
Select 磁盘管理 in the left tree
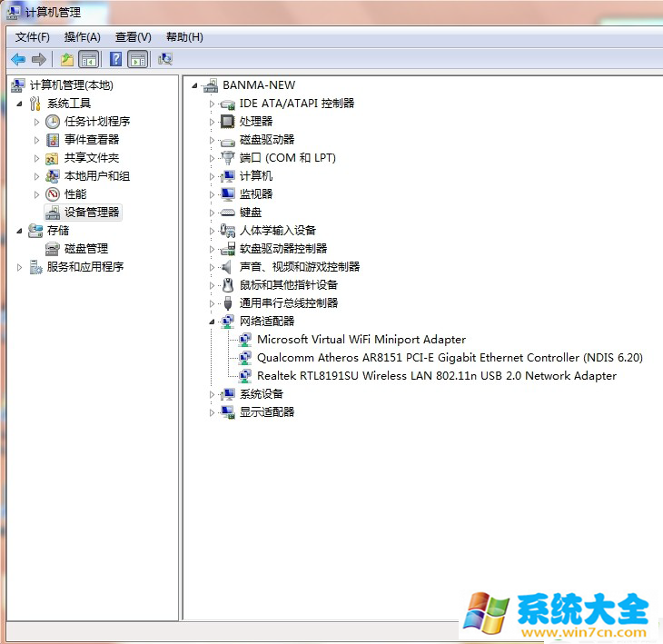[x=86, y=249]
